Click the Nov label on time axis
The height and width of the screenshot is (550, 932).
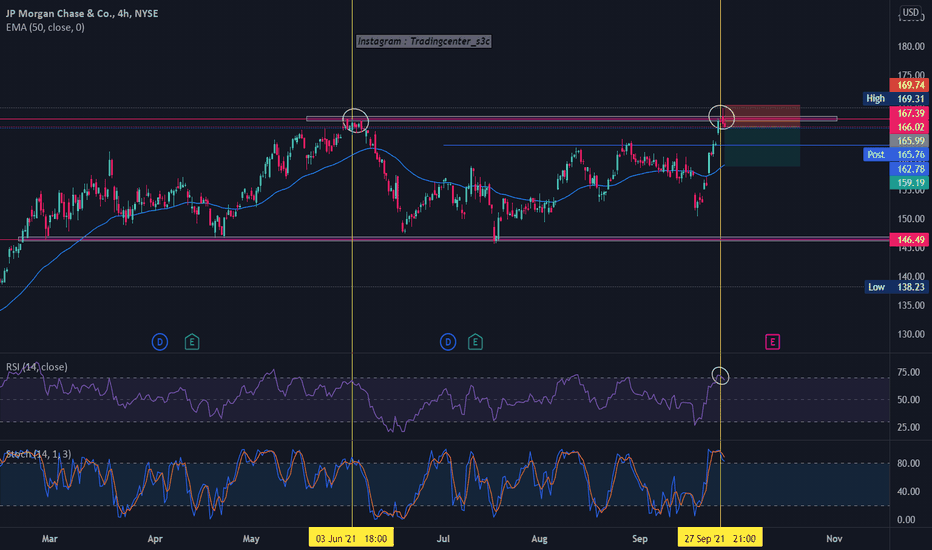click(834, 539)
